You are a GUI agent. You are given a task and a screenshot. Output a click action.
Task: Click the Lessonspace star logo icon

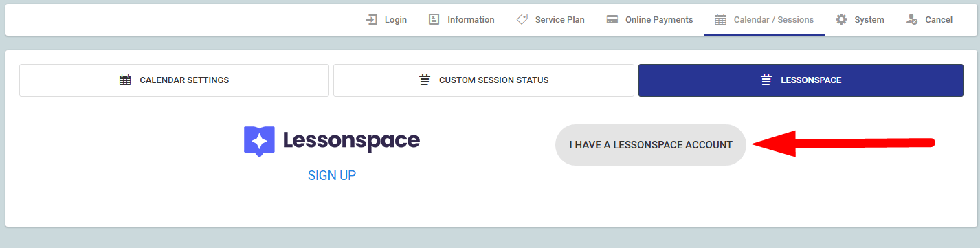pyautogui.click(x=259, y=142)
